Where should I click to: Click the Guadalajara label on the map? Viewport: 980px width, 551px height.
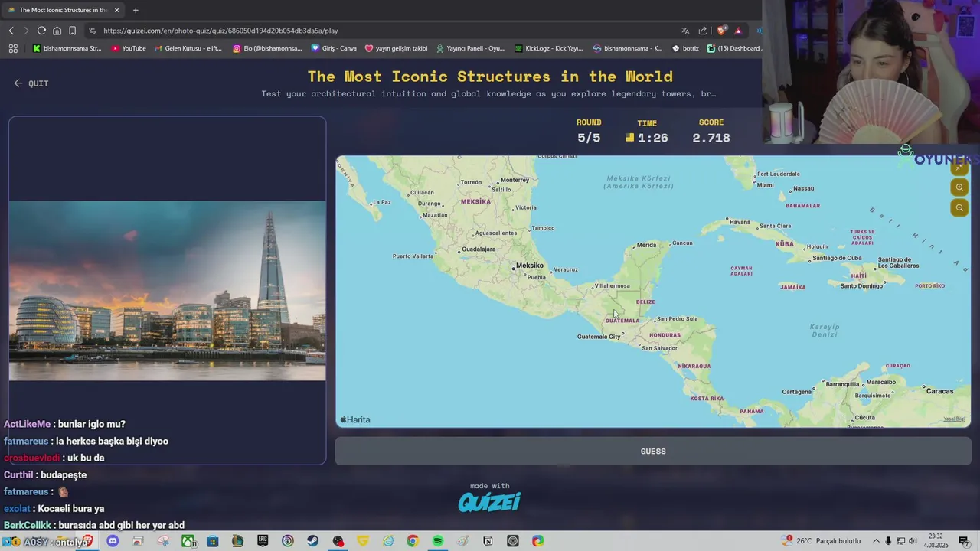click(x=479, y=249)
